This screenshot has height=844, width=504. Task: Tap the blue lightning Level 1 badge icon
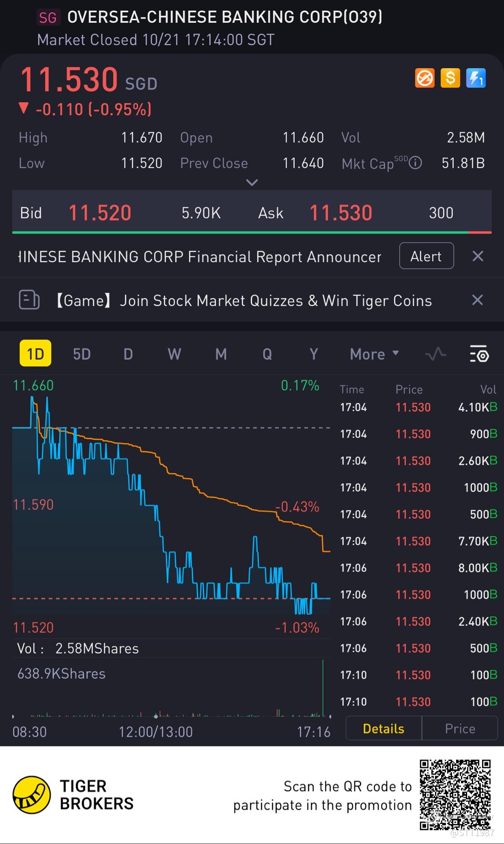click(x=476, y=78)
